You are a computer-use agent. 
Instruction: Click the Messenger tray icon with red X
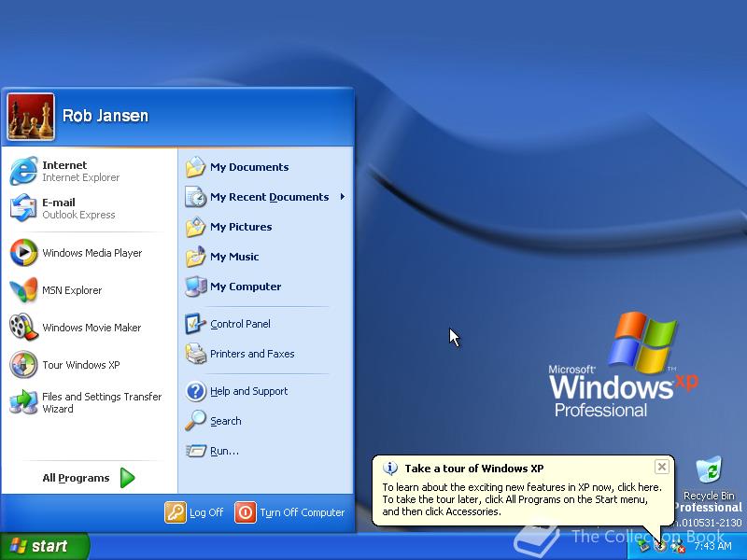677,546
